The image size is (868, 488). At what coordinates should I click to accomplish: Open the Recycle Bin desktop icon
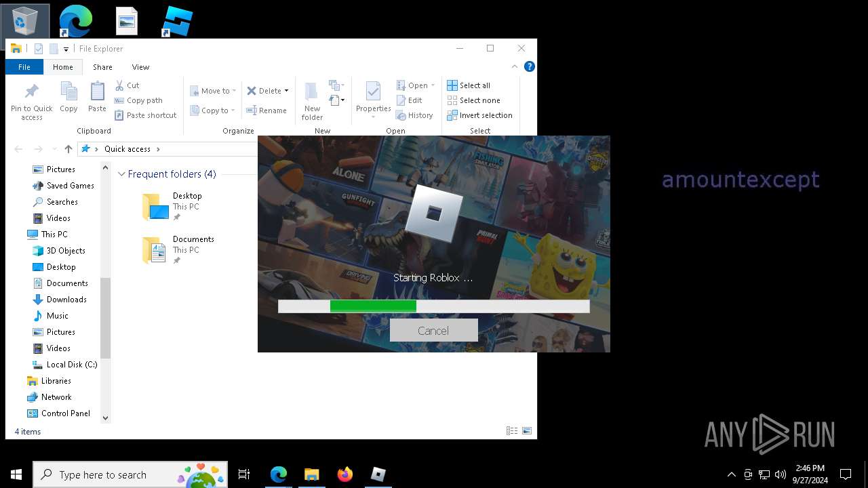pyautogui.click(x=24, y=20)
